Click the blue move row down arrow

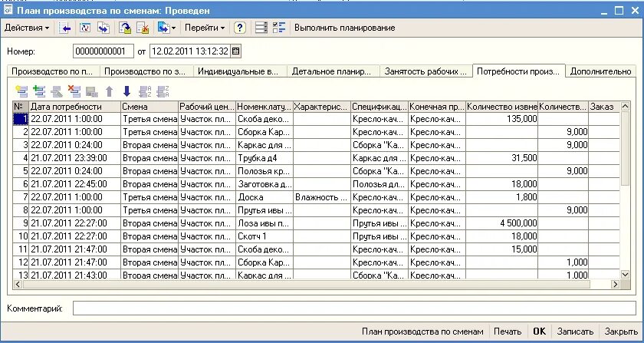click(127, 91)
